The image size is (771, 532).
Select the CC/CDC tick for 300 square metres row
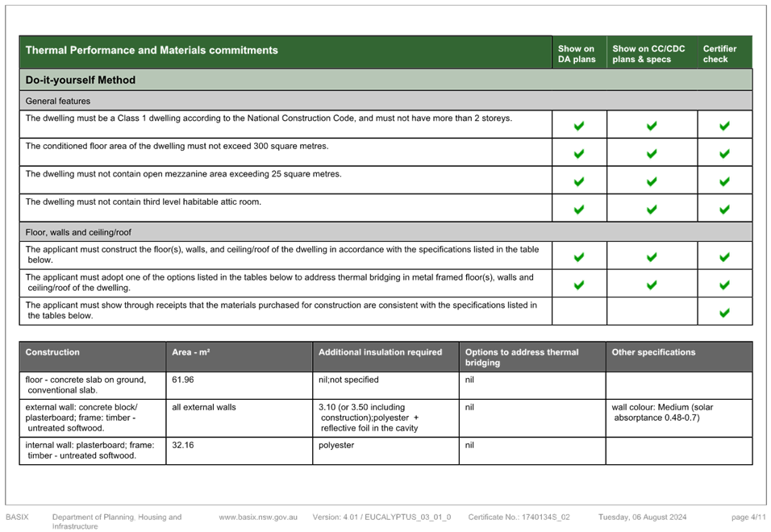pos(652,154)
